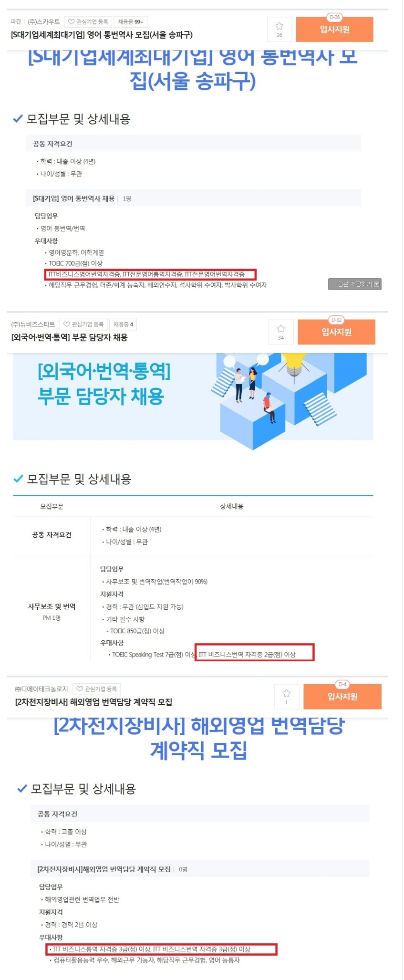This screenshot has width=404, height=980.
Task: Open the (주)뉴비즈스타트 company link
Action: tap(33, 324)
